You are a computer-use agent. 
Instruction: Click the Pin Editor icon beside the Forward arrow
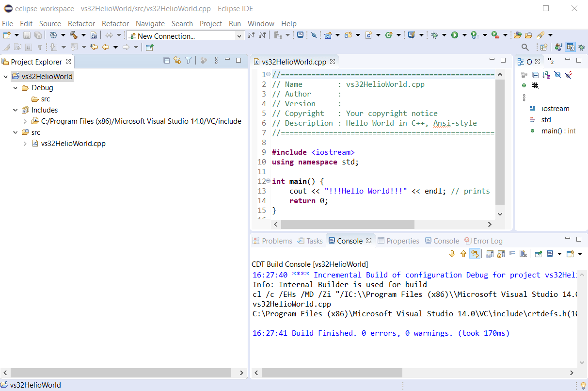[x=149, y=47]
